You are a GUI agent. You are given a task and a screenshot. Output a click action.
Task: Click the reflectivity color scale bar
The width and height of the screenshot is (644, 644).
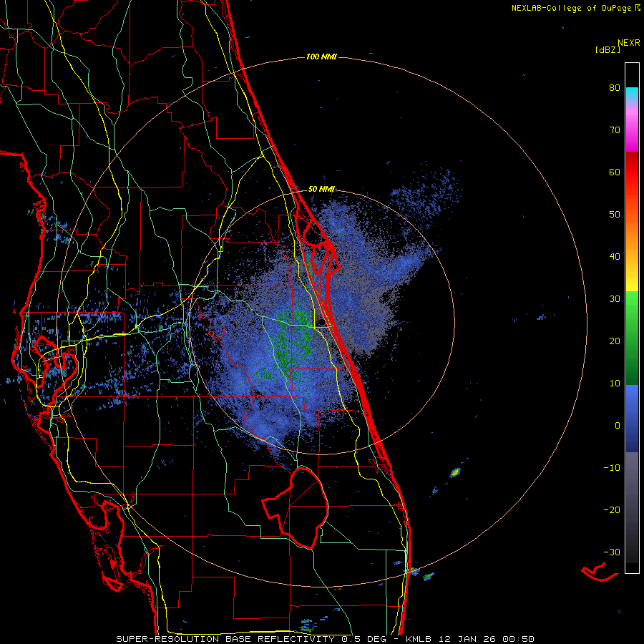[632, 318]
